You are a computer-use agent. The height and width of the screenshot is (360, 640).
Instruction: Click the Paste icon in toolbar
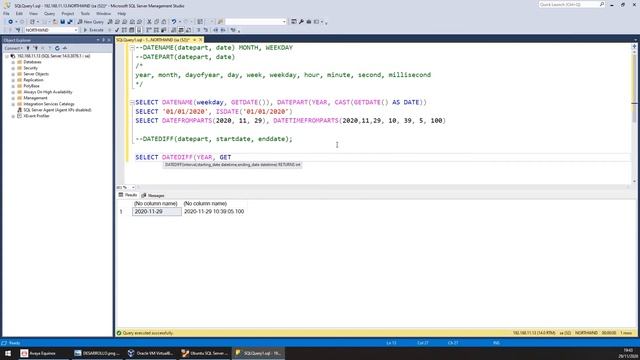click(x=164, y=22)
